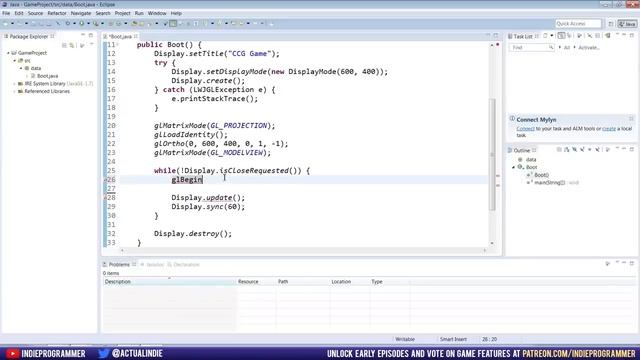640x360 pixels.
Task: Click the Connect link in Mylyn panel
Action: pos(525,129)
